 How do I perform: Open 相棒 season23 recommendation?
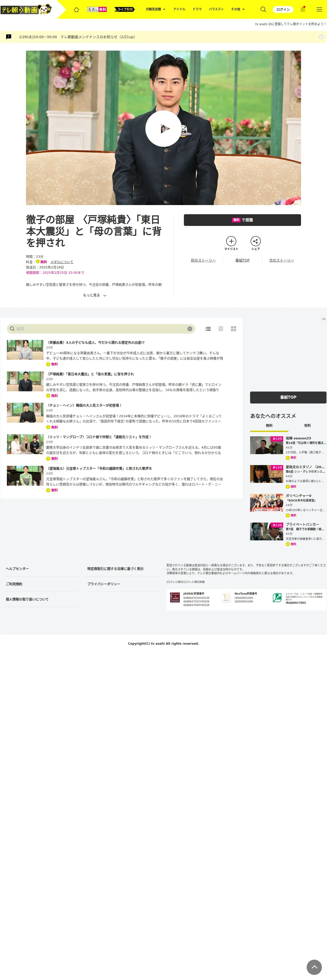pos(288,448)
